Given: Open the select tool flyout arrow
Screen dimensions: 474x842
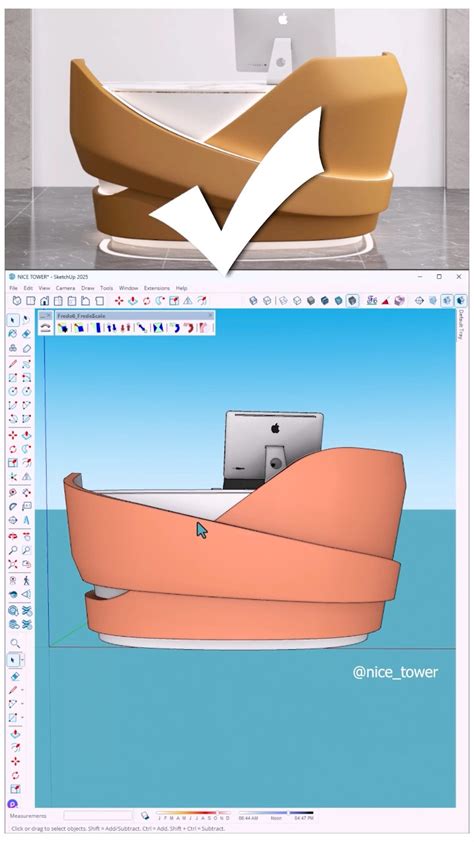Looking at the screenshot, I should (x=23, y=658).
